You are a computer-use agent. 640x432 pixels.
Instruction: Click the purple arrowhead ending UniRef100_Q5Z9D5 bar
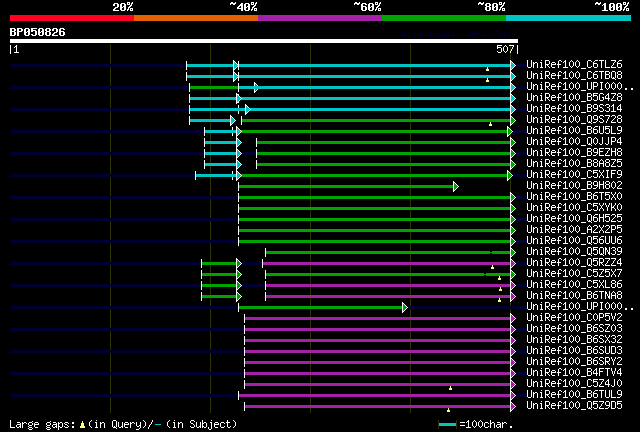(513, 407)
